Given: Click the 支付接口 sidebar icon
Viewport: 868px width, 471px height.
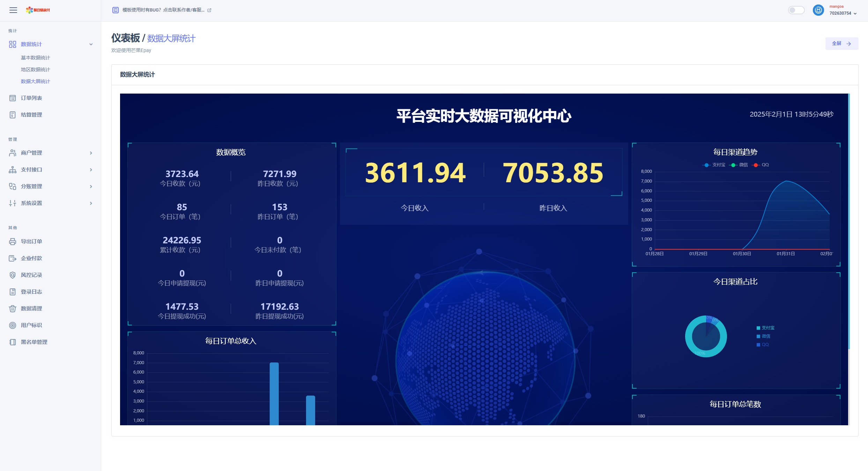Looking at the screenshot, I should pos(13,170).
